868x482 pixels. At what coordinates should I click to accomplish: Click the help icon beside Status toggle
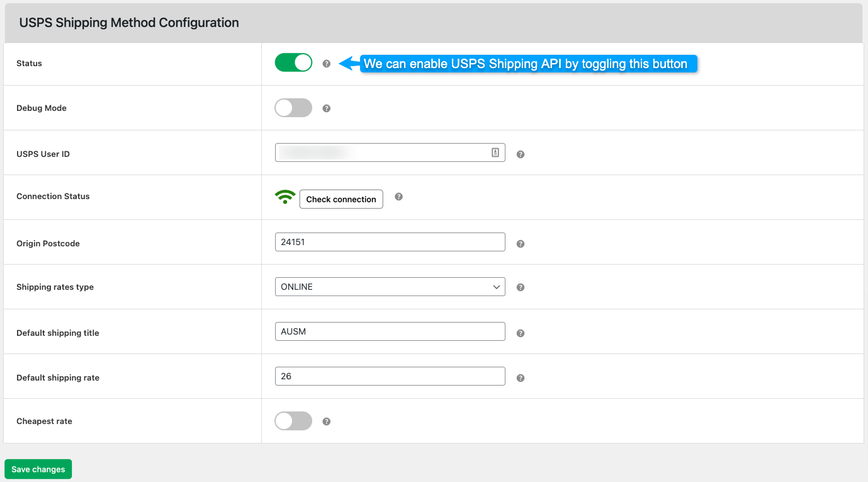click(326, 64)
